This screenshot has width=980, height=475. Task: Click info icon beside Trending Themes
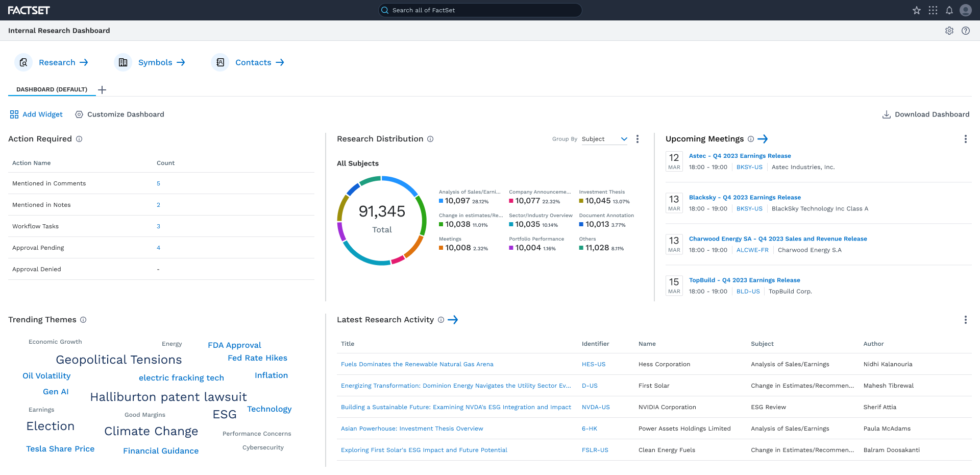tap(83, 320)
